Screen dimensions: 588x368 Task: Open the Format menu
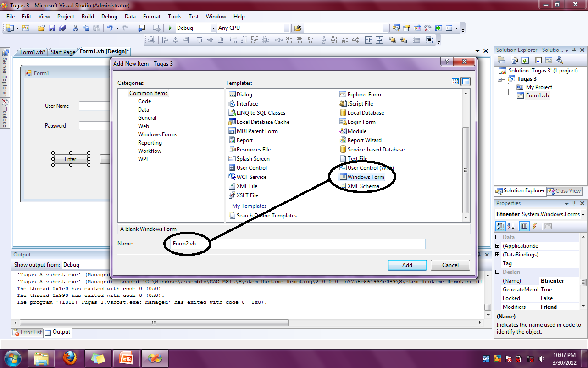[152, 17]
